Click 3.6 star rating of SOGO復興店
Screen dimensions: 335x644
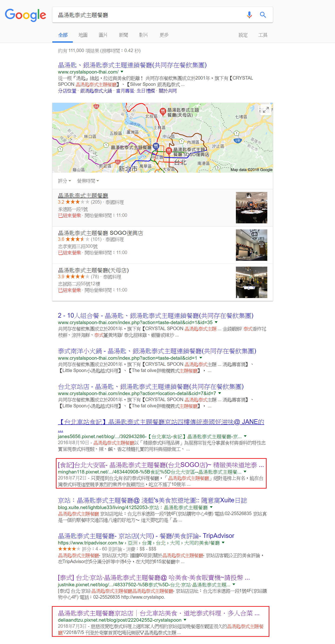pos(77,239)
